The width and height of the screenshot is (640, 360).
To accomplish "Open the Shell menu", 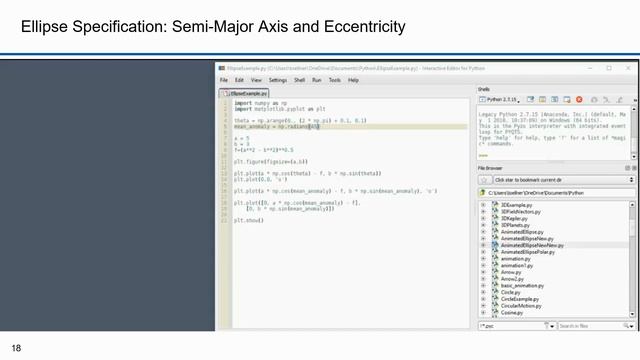I will [300, 80].
